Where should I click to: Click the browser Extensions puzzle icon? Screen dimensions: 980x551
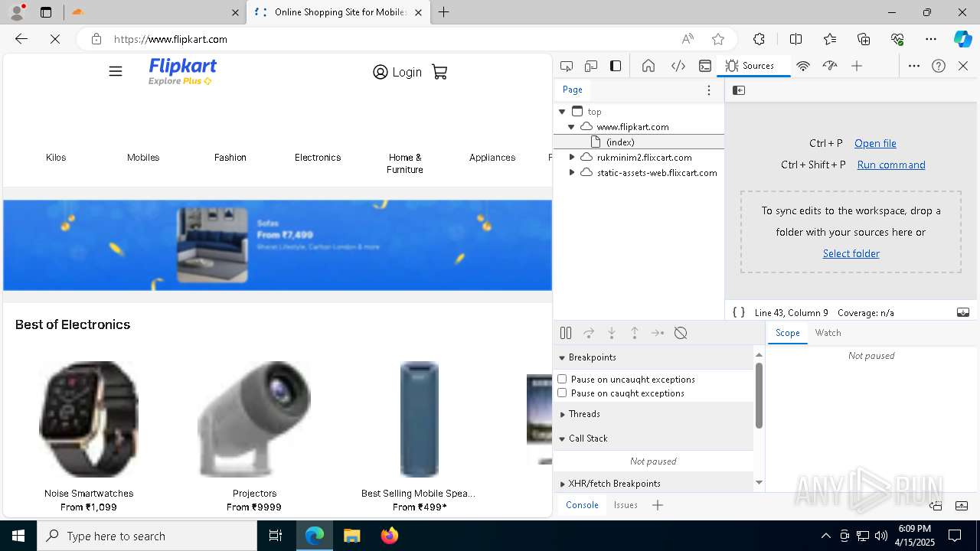(759, 39)
